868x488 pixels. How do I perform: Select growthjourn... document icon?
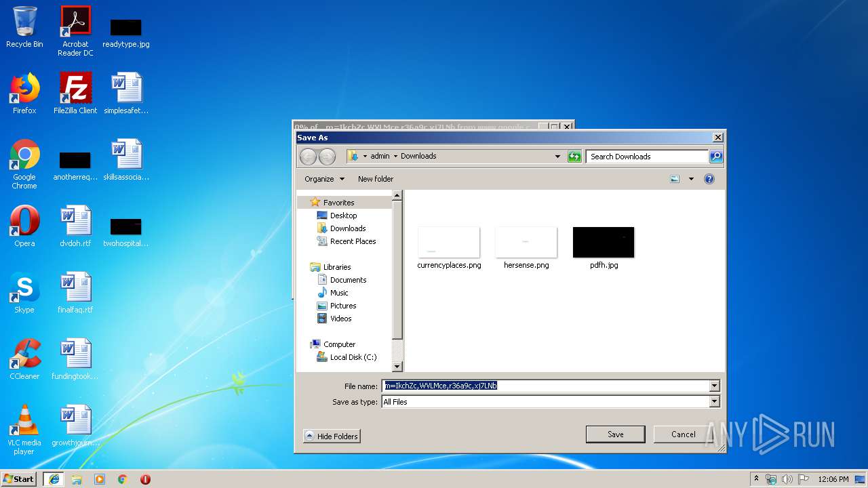click(x=75, y=426)
